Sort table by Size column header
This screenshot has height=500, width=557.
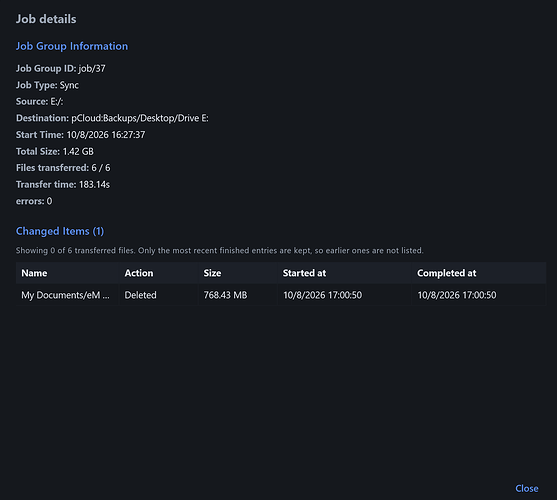point(212,273)
